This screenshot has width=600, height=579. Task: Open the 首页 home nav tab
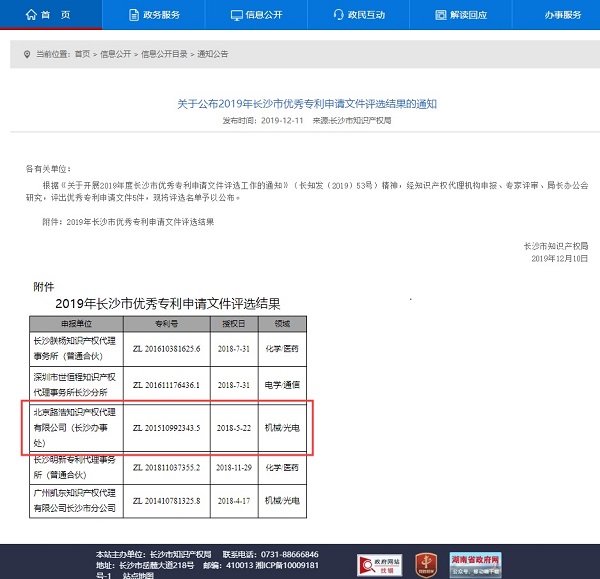(x=51, y=15)
